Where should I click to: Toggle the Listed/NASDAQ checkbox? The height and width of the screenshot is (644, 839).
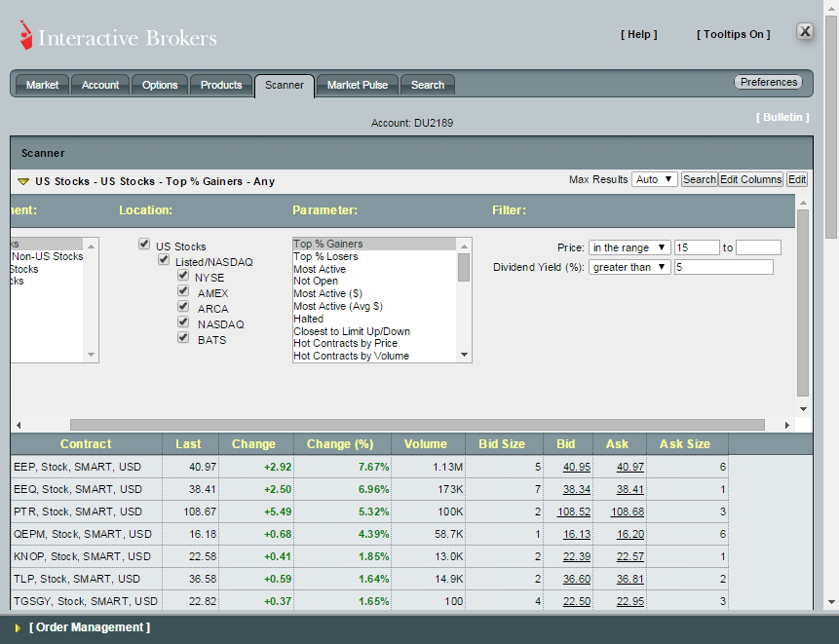point(164,259)
